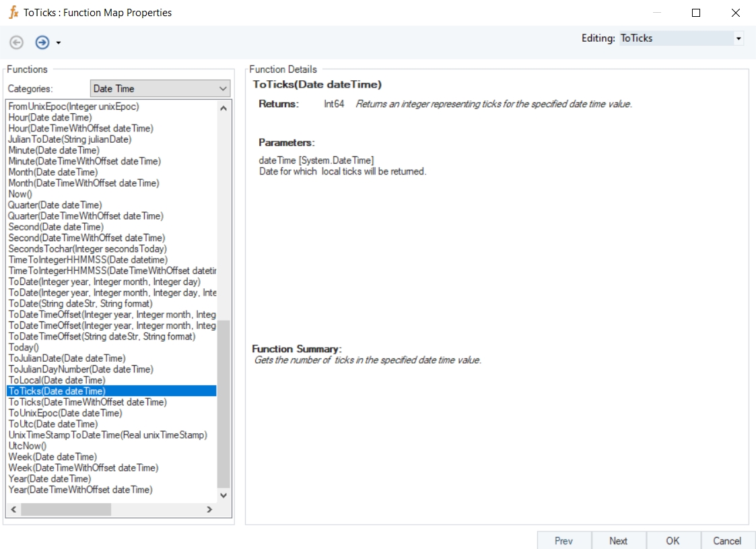Click the forward navigation arrow icon
This screenshot has height=549, width=756.
click(x=42, y=42)
